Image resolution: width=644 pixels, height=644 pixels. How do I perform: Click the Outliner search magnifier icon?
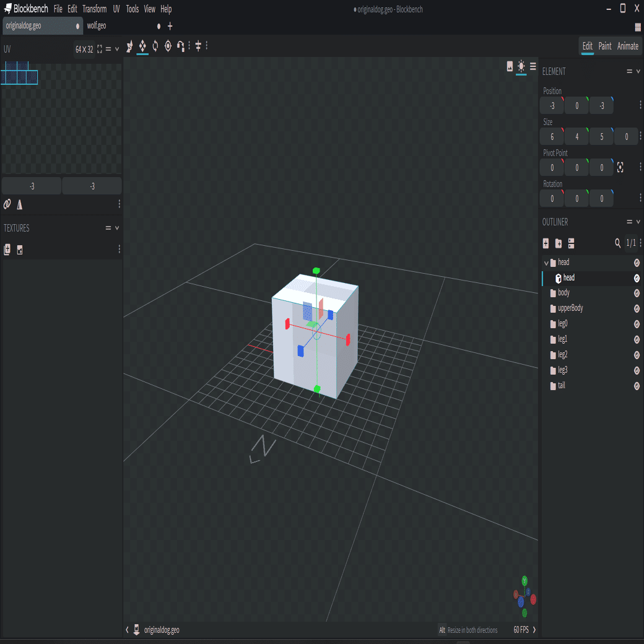[617, 243]
